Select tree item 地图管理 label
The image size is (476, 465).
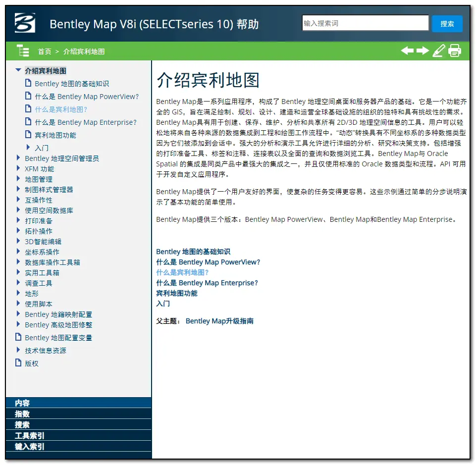[x=39, y=179]
